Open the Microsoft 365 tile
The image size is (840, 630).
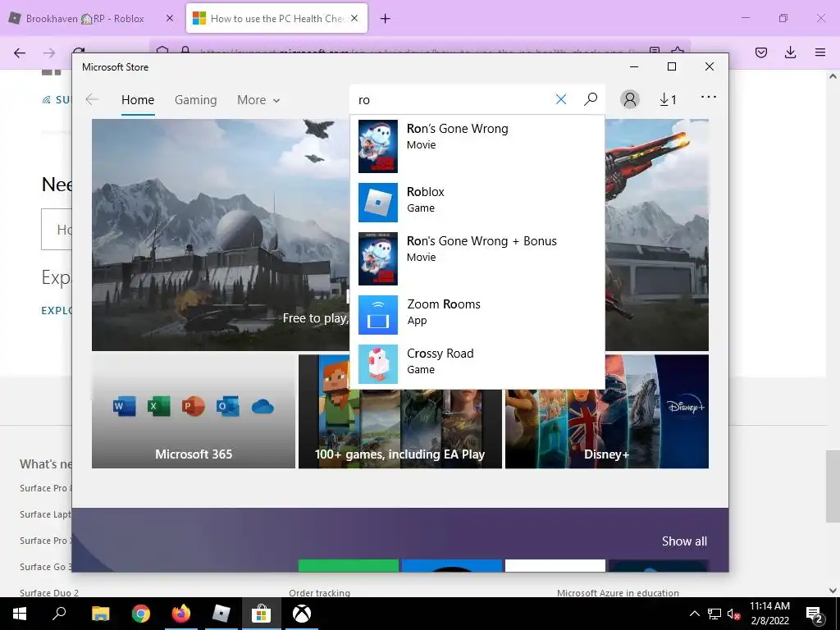coord(194,412)
